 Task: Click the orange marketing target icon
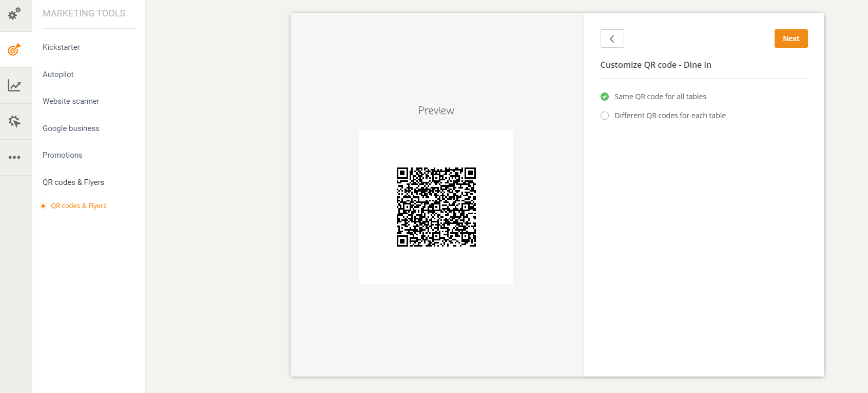tap(14, 49)
